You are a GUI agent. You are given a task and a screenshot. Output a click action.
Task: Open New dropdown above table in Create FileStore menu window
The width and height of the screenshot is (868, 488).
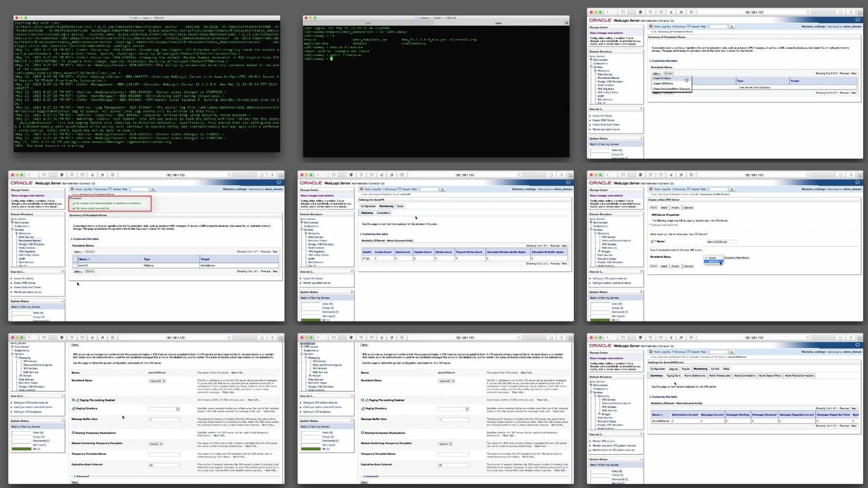coord(656,73)
